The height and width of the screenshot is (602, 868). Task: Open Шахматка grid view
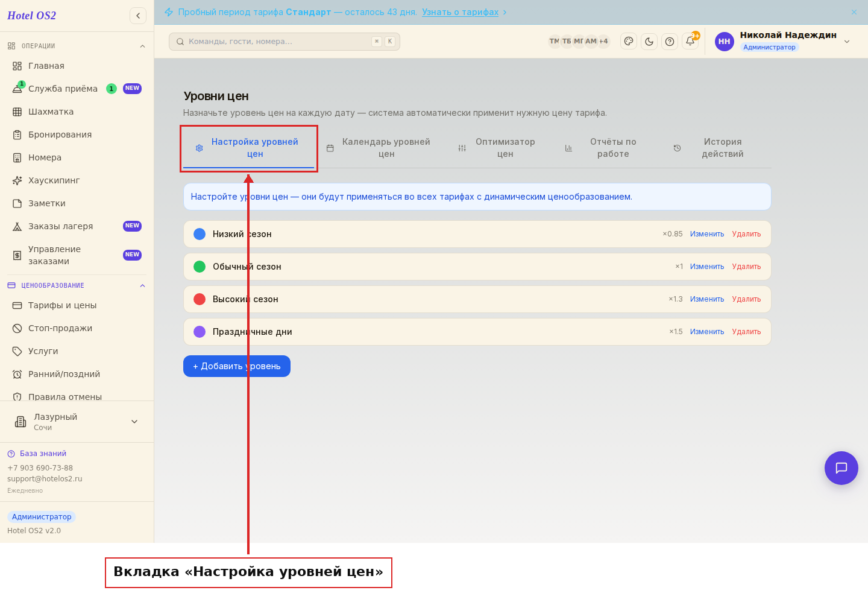(77, 112)
